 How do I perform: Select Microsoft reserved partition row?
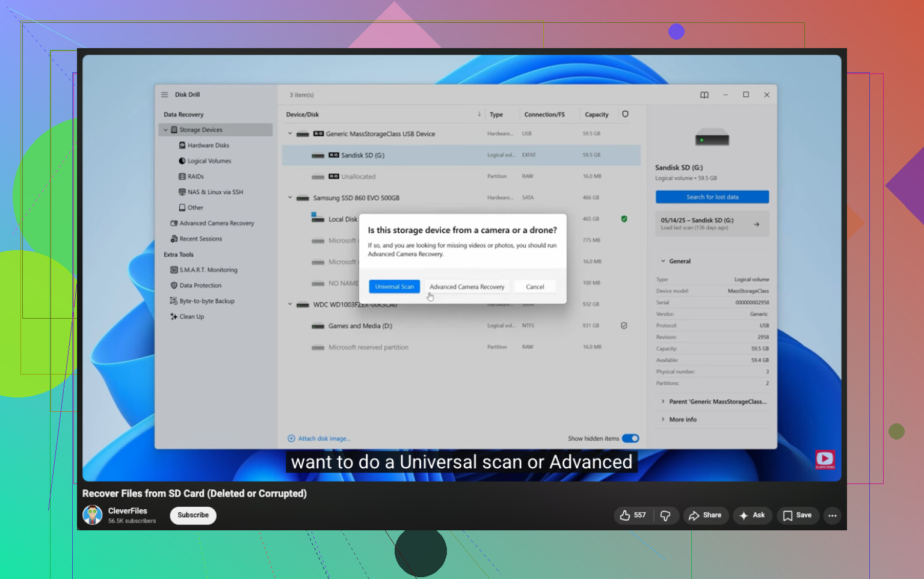click(x=461, y=347)
